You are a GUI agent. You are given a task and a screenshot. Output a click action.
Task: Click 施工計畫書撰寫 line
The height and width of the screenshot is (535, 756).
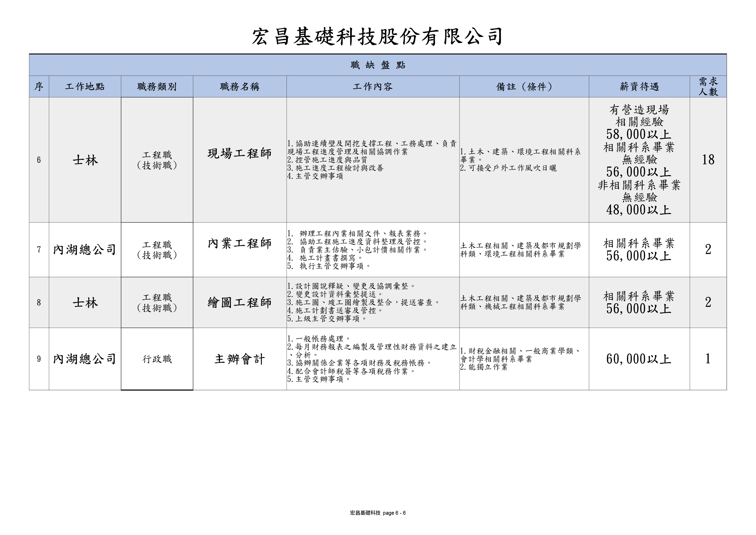pos(325,258)
